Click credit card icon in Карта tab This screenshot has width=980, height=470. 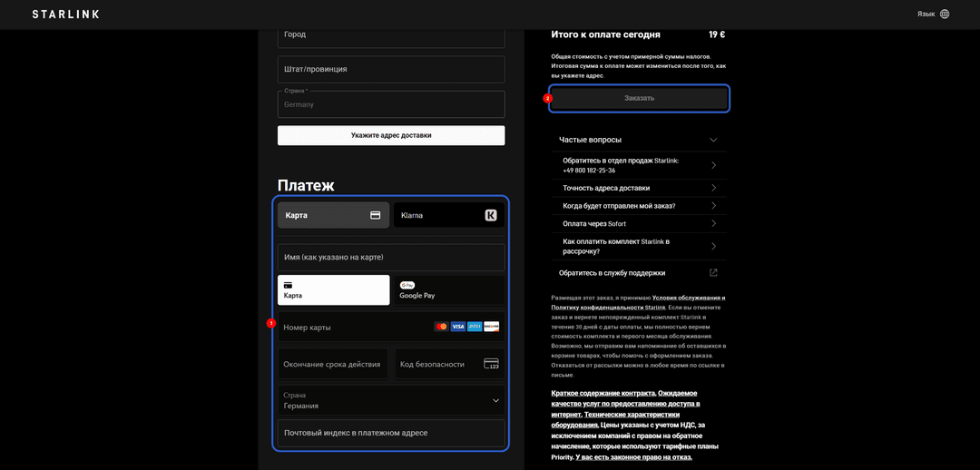pyautogui.click(x=376, y=215)
